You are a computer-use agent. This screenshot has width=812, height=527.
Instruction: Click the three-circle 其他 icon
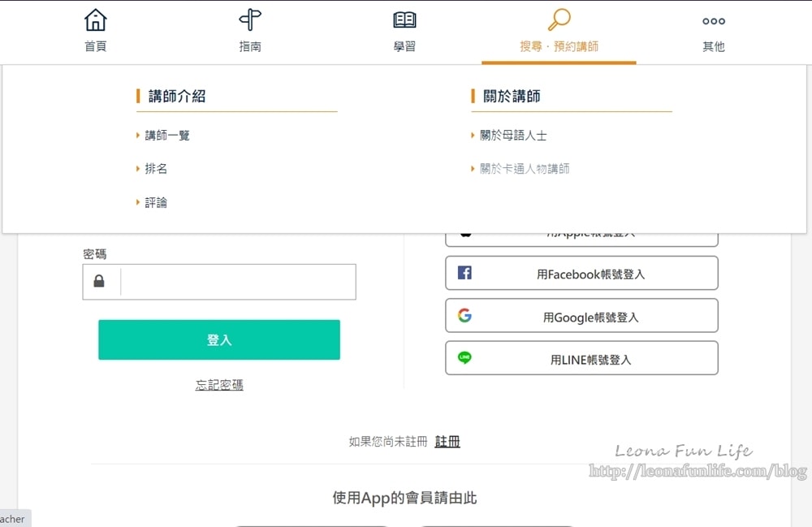coord(714,21)
